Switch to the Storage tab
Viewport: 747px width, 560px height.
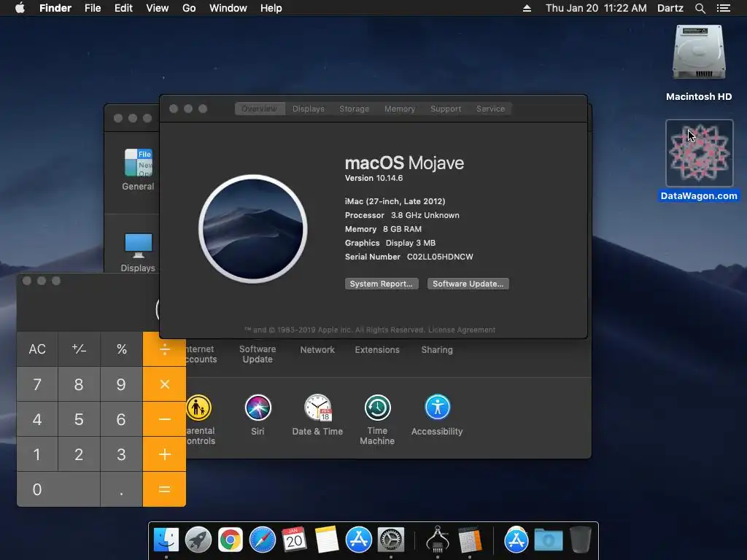(x=354, y=109)
